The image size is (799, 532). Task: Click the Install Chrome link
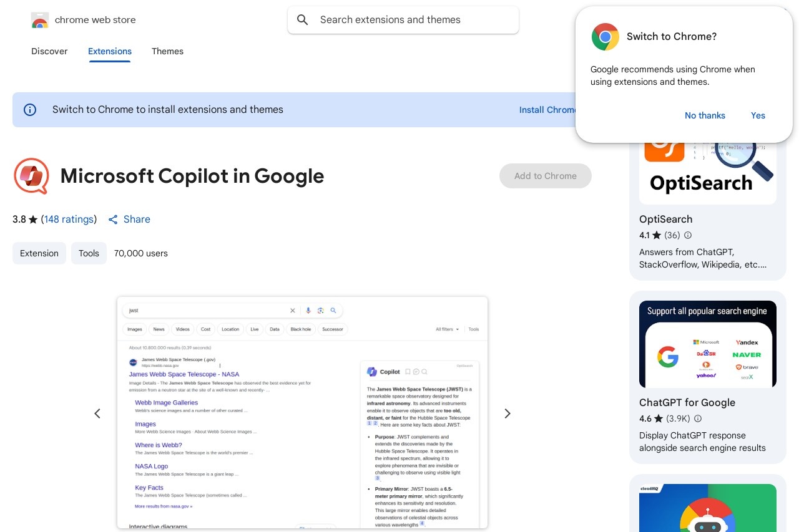548,110
